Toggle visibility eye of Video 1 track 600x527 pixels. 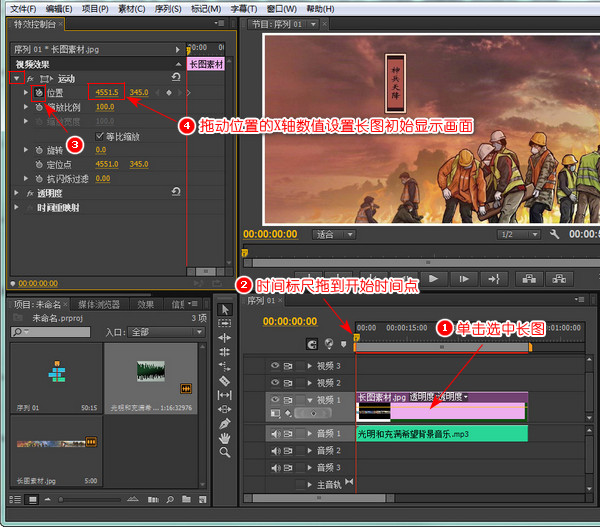point(275,400)
